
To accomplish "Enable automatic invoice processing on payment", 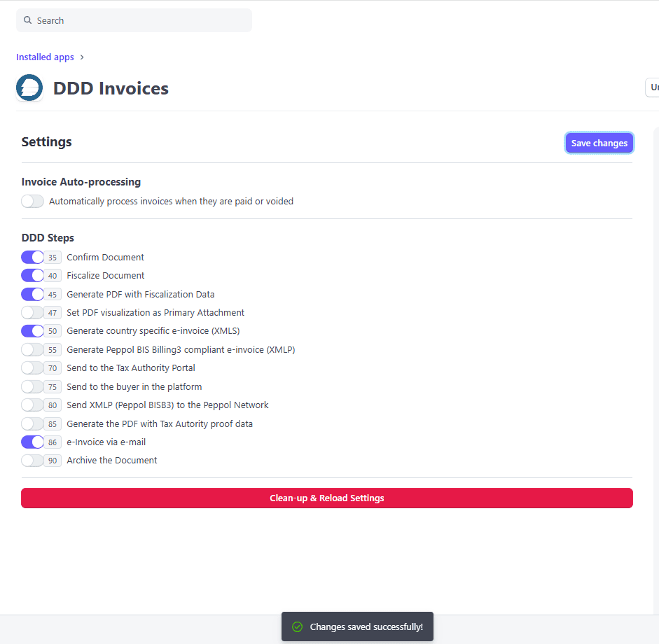I will click(x=32, y=201).
